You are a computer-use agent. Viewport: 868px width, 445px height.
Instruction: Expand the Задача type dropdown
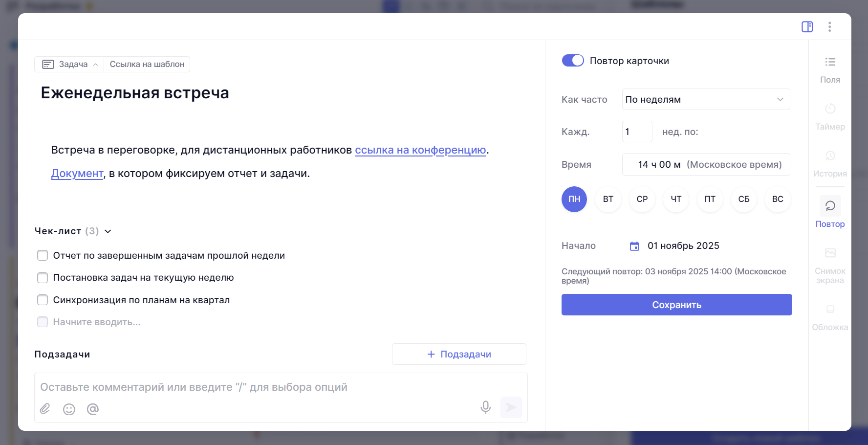tap(68, 64)
